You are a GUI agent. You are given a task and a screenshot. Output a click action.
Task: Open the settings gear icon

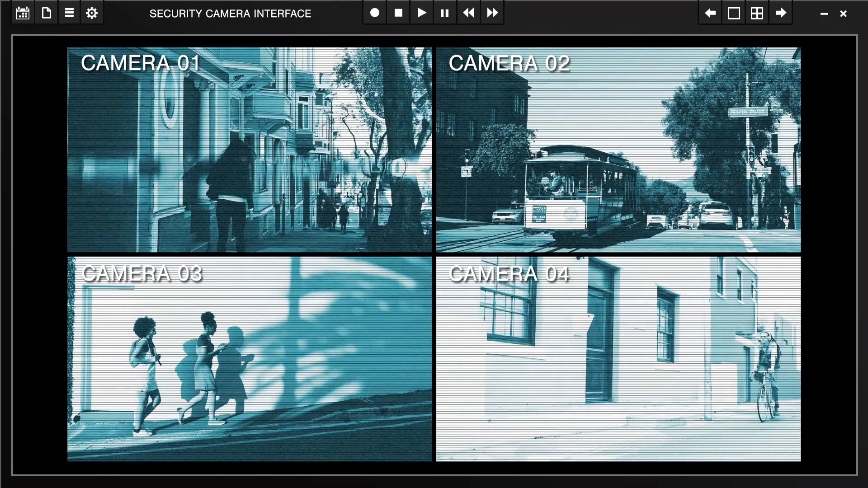[x=92, y=13]
